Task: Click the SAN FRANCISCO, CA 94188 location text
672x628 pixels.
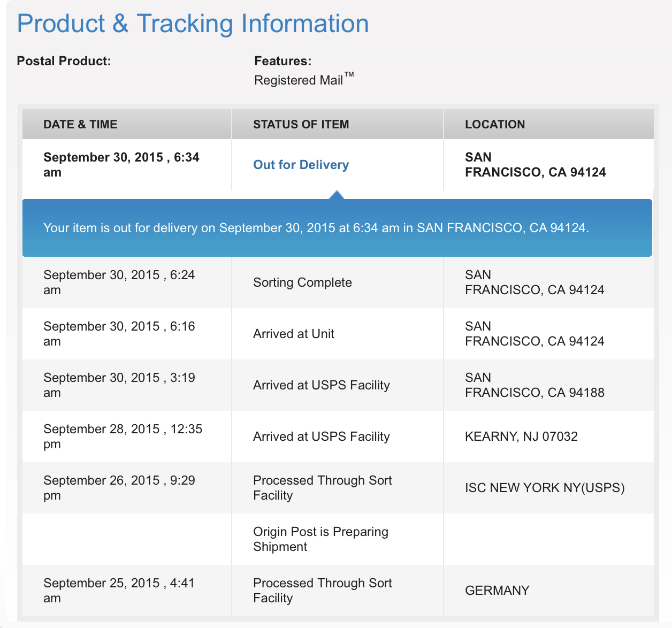Action: click(x=534, y=385)
